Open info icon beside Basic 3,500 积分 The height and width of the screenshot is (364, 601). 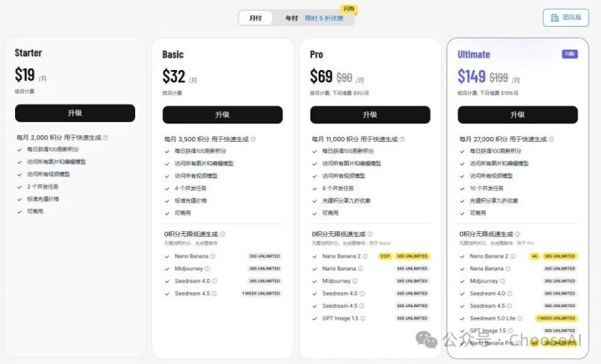point(253,139)
